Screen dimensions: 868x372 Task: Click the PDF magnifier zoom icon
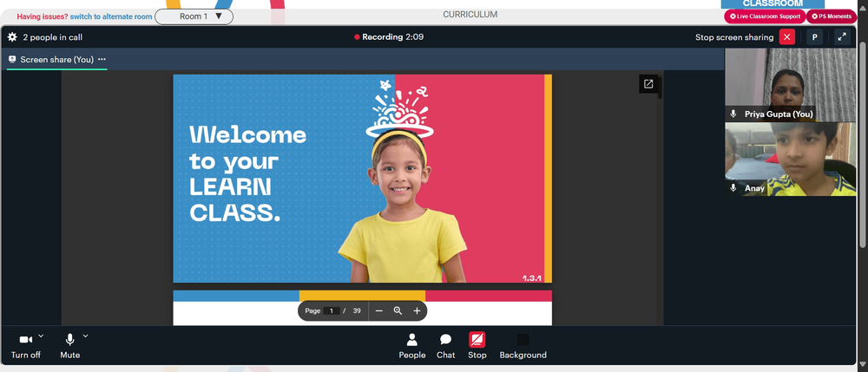398,310
